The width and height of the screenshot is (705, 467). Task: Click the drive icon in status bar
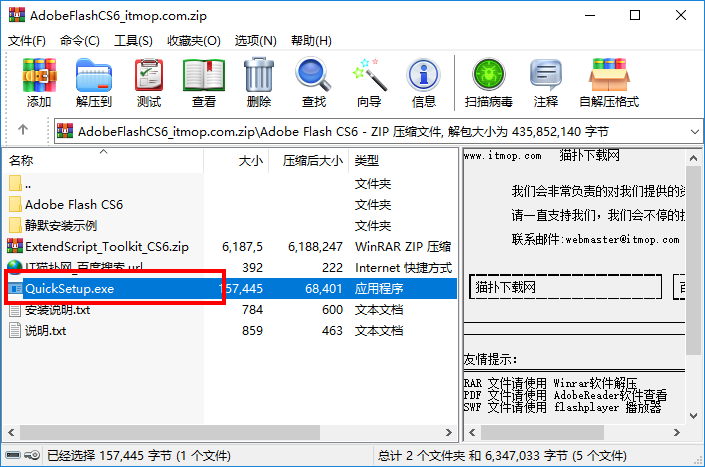coord(13,455)
